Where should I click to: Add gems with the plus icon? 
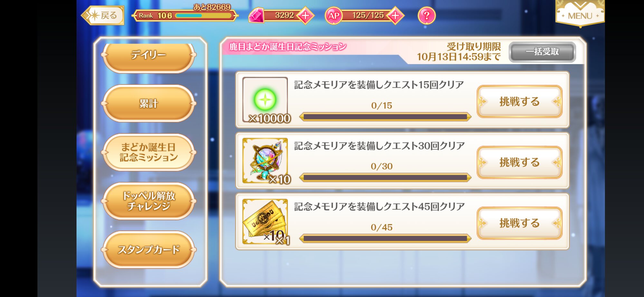tap(305, 15)
